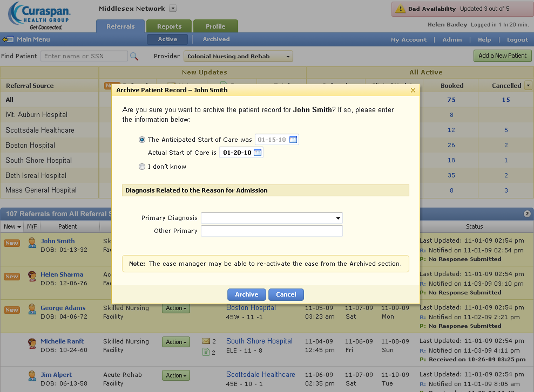Click Michelle Ranft's document notes icon

point(206,352)
